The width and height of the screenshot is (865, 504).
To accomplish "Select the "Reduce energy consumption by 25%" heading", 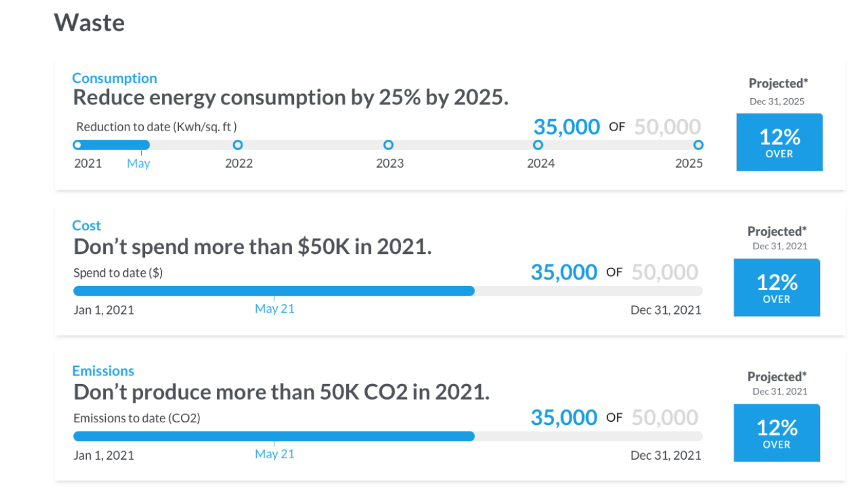I will [x=290, y=98].
